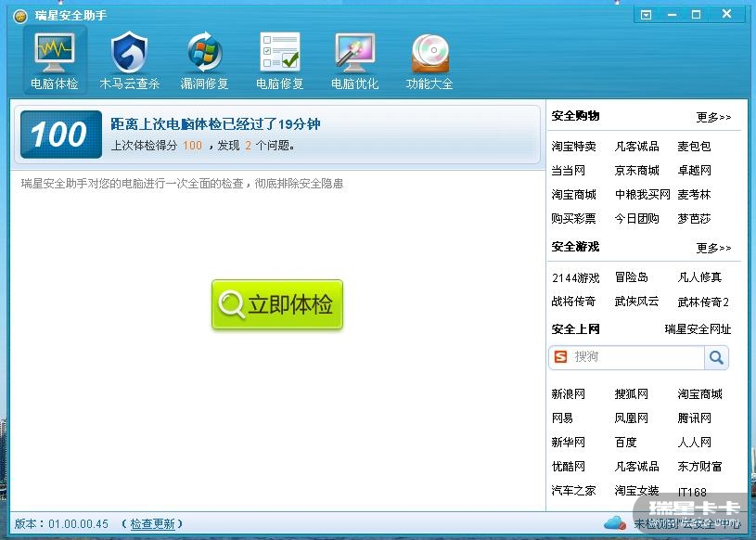
Task: Open the 卓越网 link
Action: pos(694,170)
